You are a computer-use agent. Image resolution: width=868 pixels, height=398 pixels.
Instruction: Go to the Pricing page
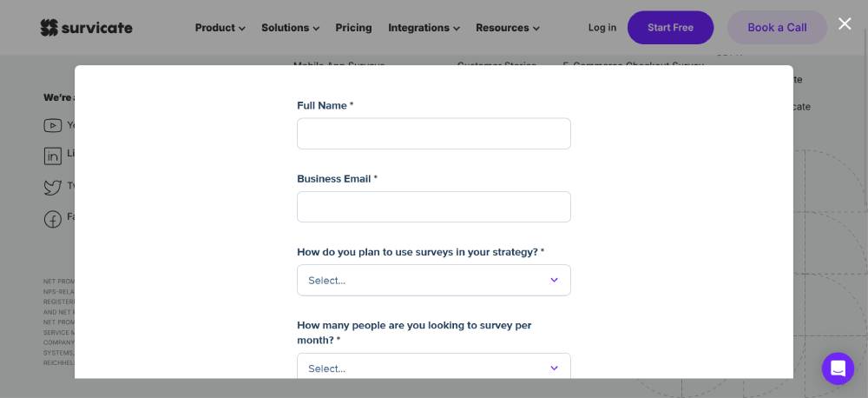pyautogui.click(x=353, y=28)
